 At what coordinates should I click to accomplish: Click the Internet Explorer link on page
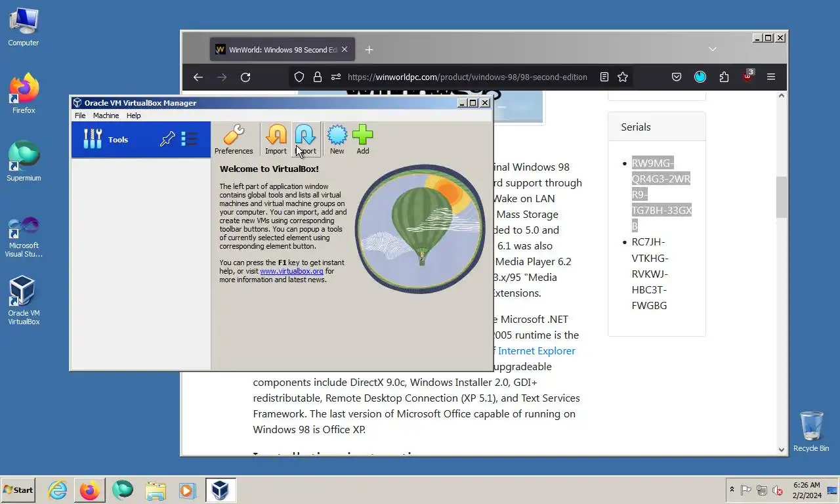pos(537,350)
